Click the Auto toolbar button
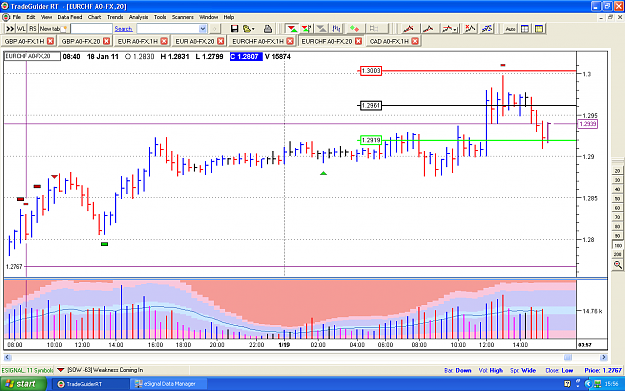Screen dimensions: 625x391 (x=510, y=29)
